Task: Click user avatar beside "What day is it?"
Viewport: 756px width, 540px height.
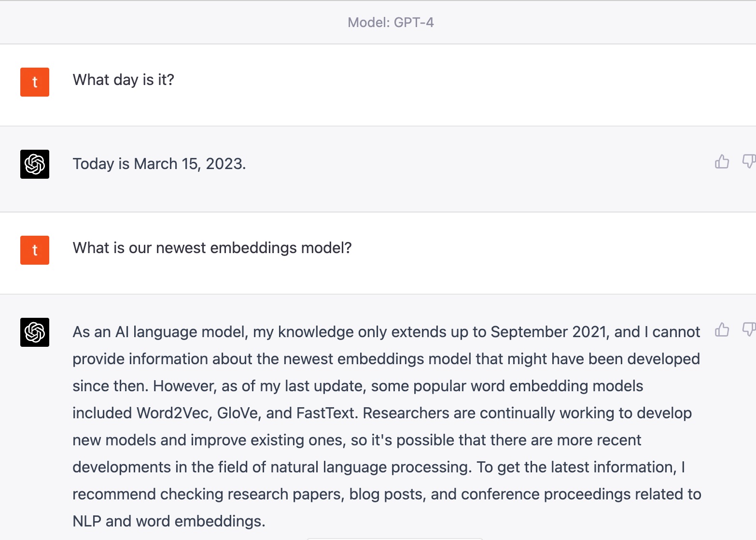Action: (x=35, y=82)
